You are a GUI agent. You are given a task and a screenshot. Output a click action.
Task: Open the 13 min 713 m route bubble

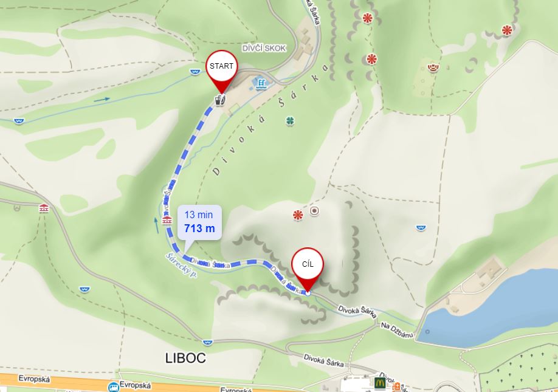(199, 222)
